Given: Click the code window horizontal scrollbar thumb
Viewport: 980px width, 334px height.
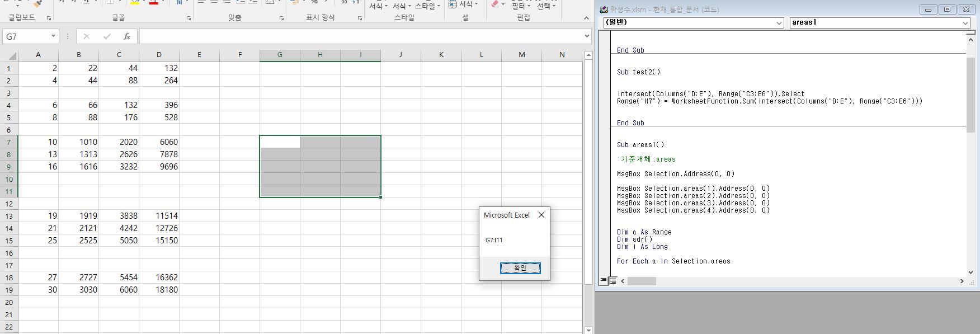Looking at the screenshot, I should [642, 281].
